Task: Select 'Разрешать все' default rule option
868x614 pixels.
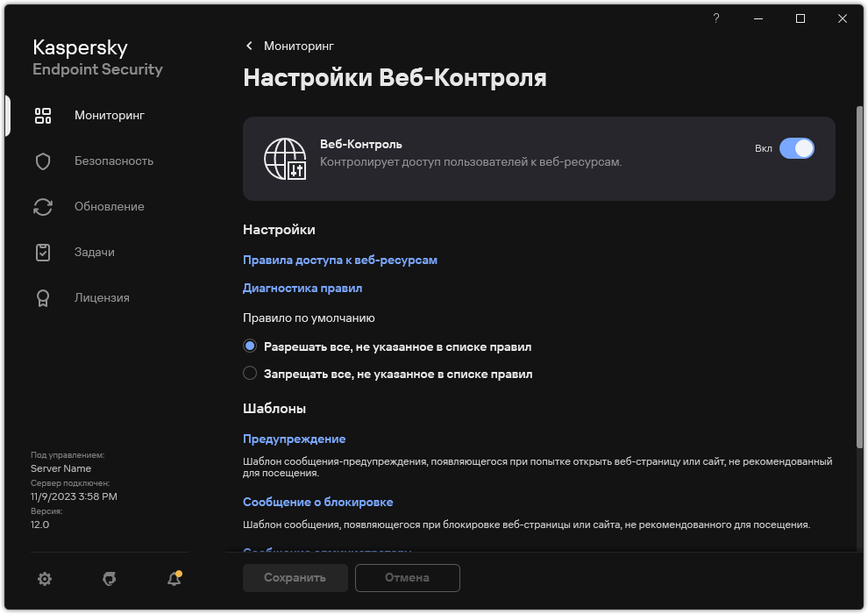Action: 250,346
